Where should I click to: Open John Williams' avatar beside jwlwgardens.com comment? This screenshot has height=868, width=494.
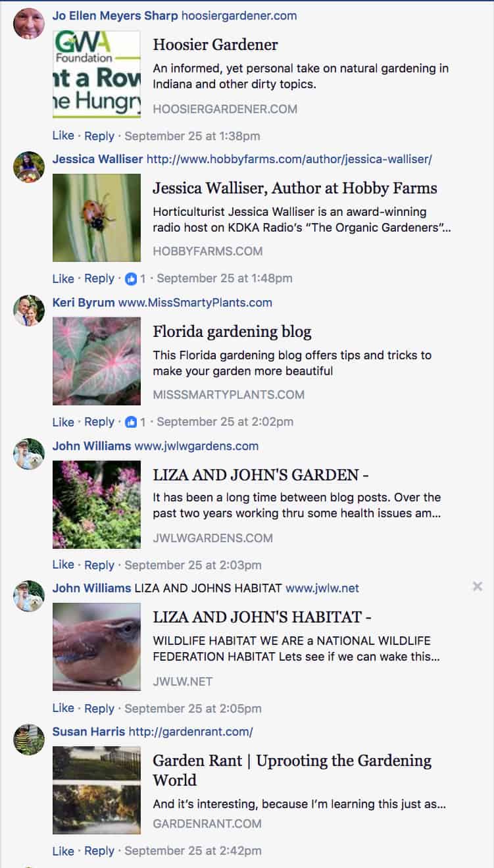pos(29,454)
